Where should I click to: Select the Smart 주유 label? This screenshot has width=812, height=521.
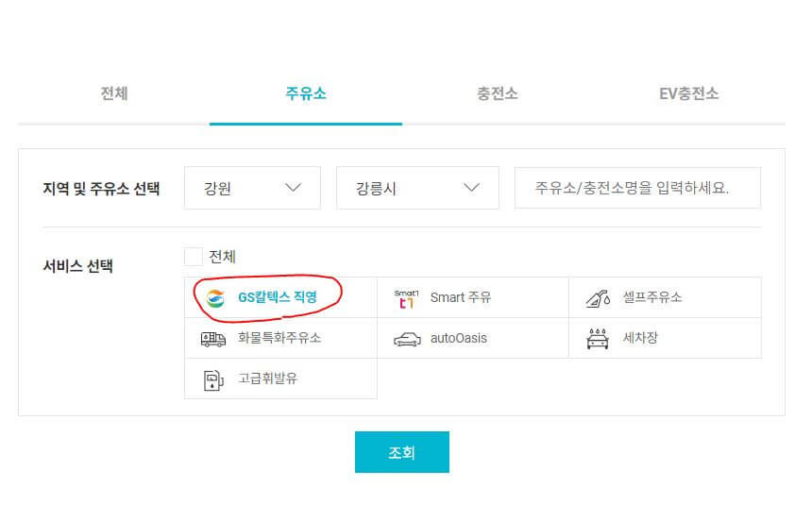[x=461, y=297]
